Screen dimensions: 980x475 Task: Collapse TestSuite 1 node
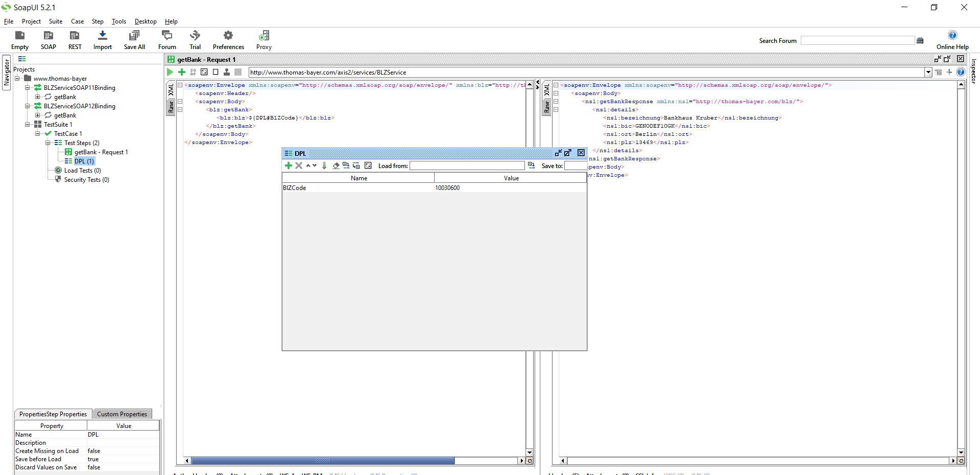(x=28, y=125)
